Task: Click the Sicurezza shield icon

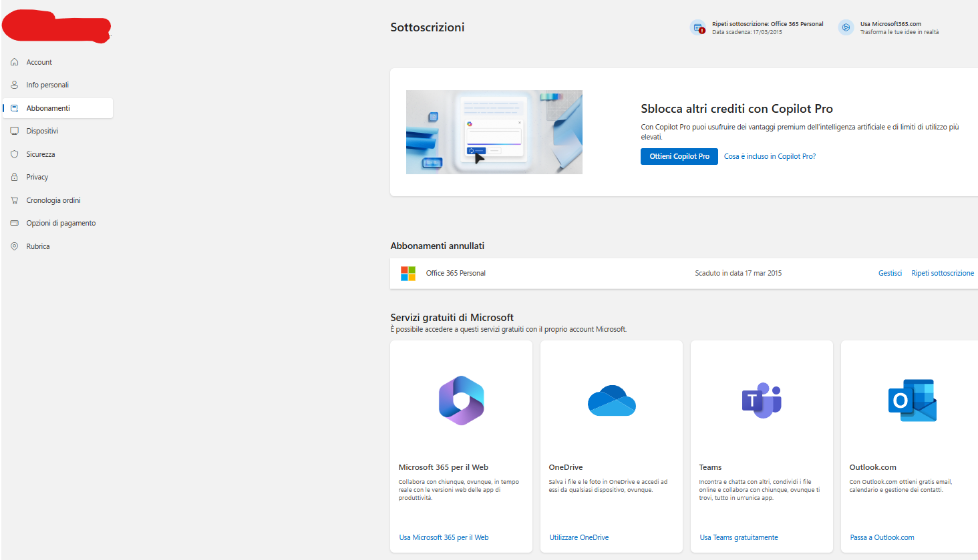Action: tap(15, 154)
